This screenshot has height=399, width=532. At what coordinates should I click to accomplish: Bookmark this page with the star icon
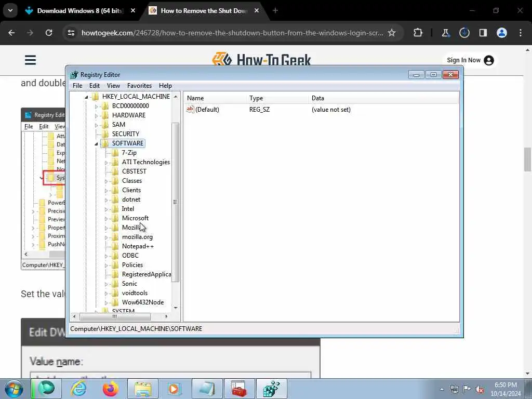point(392,33)
